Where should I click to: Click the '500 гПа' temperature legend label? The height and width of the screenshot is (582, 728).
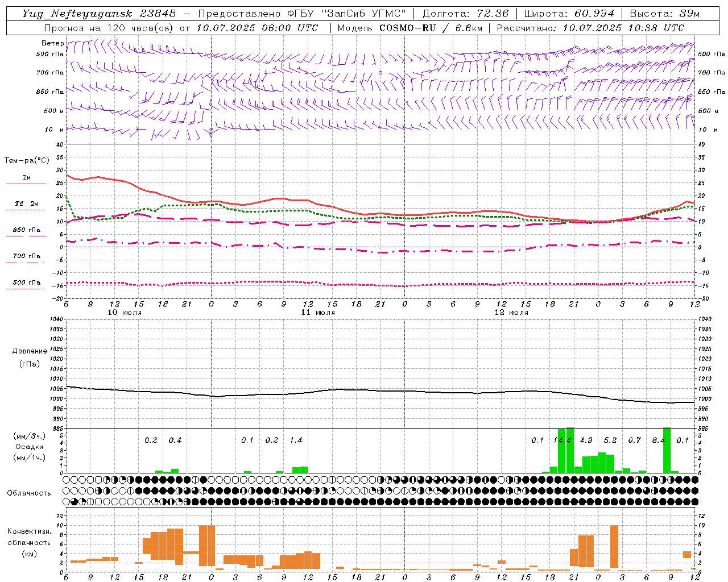pyautogui.click(x=26, y=282)
